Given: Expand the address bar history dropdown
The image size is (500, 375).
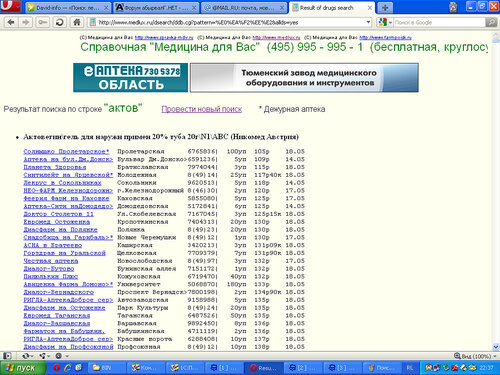Looking at the screenshot, I should tap(368, 22).
